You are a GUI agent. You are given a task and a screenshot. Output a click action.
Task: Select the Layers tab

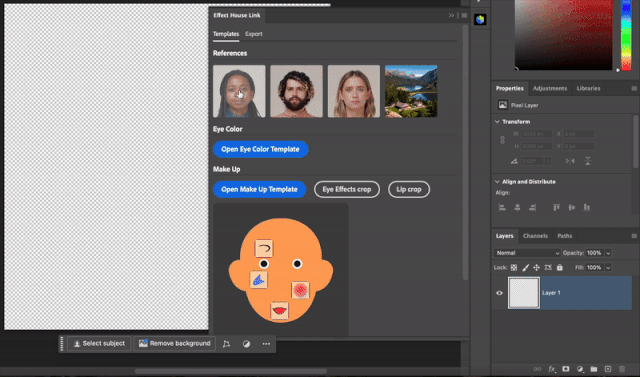pyautogui.click(x=504, y=236)
